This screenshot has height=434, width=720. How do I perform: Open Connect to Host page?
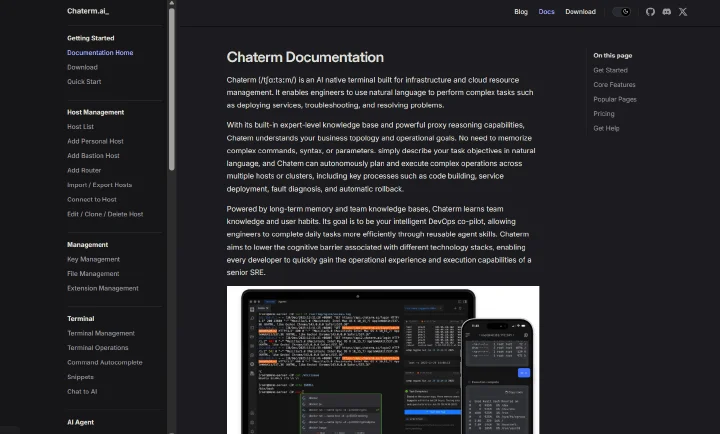coord(92,200)
